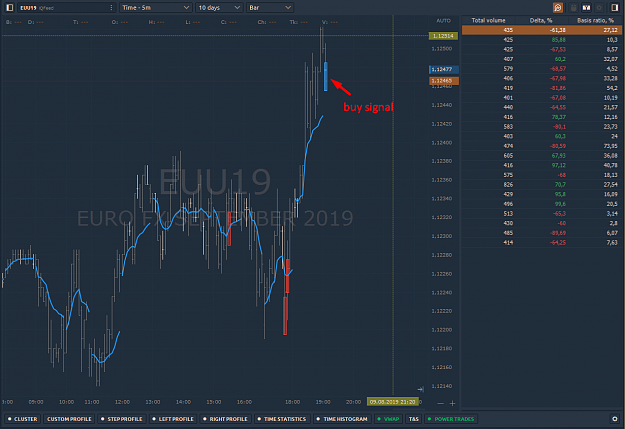Click the 09.08.2019 21:20 time marker
625x429 pixels.
(393, 401)
